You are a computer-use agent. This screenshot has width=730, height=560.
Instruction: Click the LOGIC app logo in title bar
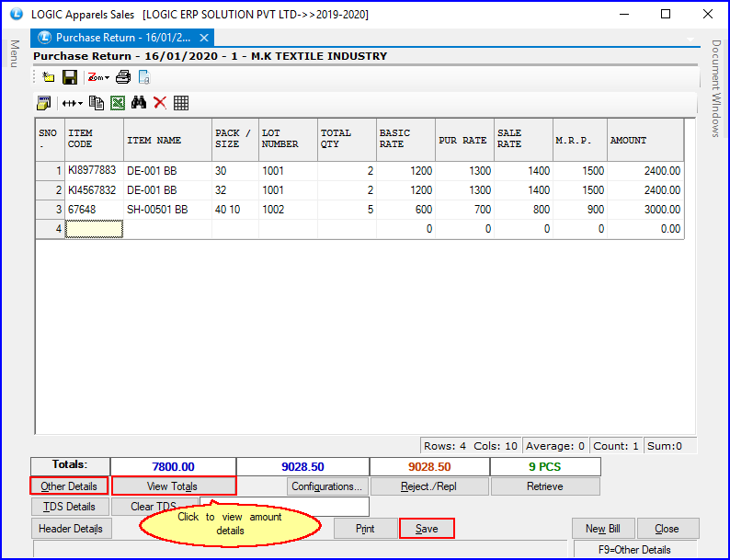(x=17, y=14)
